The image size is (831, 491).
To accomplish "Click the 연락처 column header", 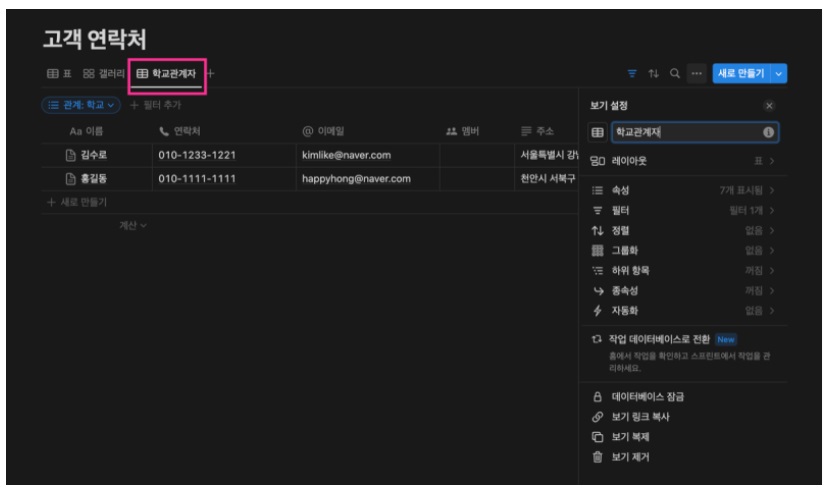I will [x=180, y=131].
